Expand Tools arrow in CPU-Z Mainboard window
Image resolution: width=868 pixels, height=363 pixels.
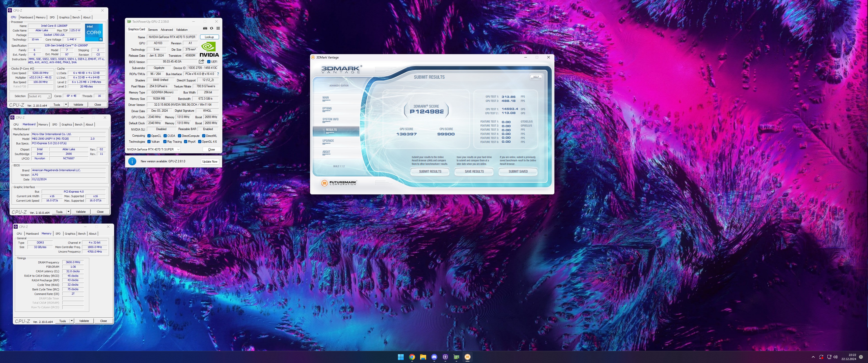pyautogui.click(x=68, y=211)
